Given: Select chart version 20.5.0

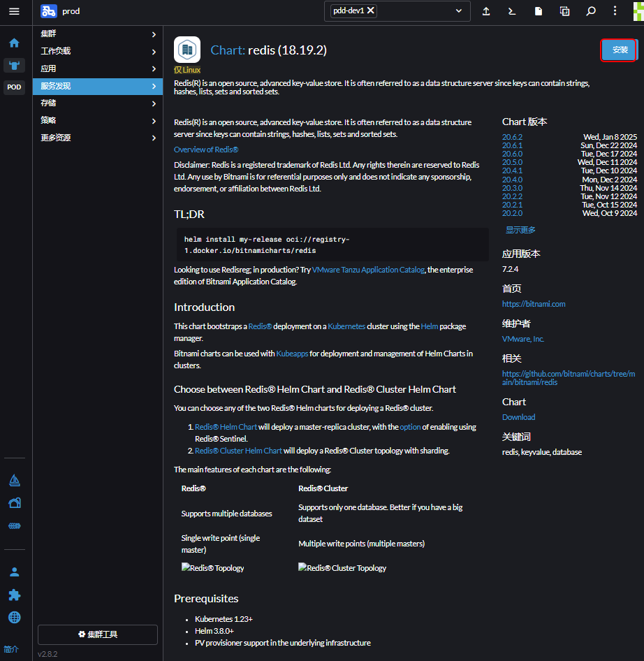Looking at the screenshot, I should click(x=512, y=162).
